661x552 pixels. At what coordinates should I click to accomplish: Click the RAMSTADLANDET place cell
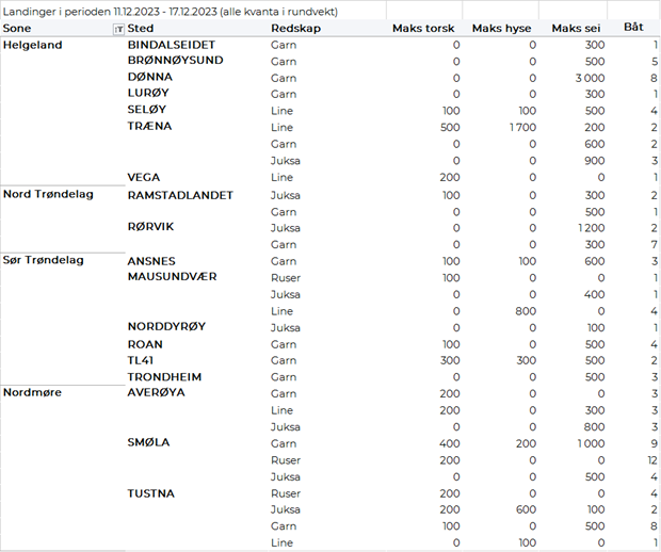180,195
